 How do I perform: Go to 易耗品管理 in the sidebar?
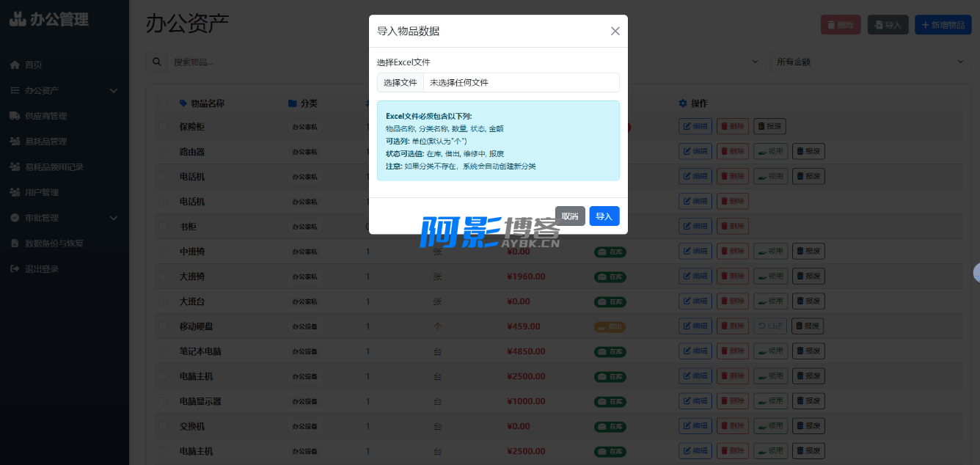point(45,142)
